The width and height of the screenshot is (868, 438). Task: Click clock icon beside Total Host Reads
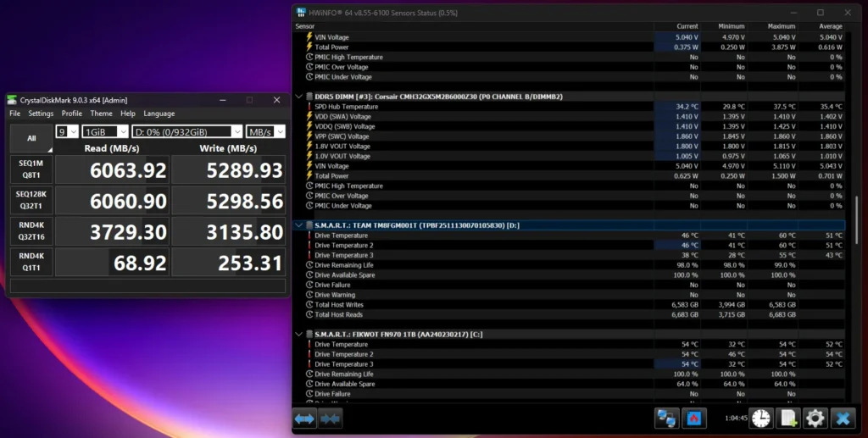(x=309, y=314)
